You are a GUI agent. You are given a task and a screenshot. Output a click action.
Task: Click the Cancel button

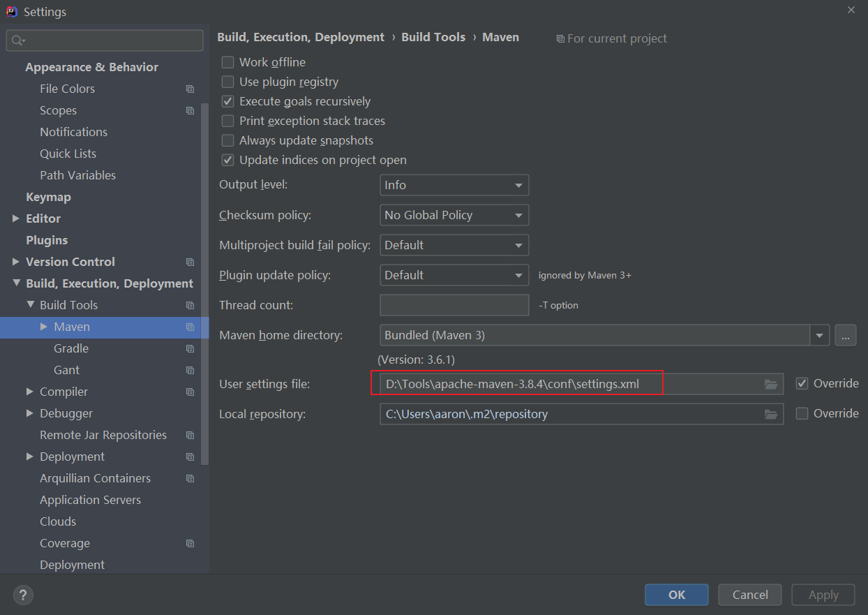[x=750, y=595]
